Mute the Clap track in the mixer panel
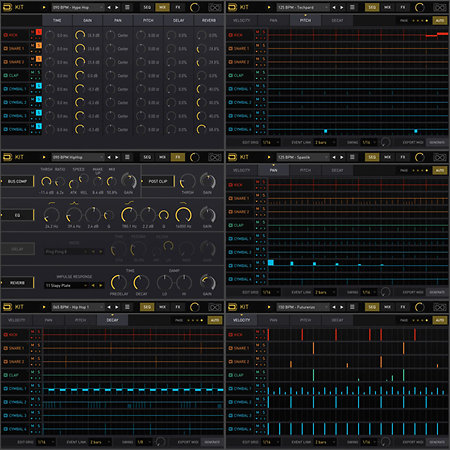Viewport: 450px width, 450px height. click(33, 72)
